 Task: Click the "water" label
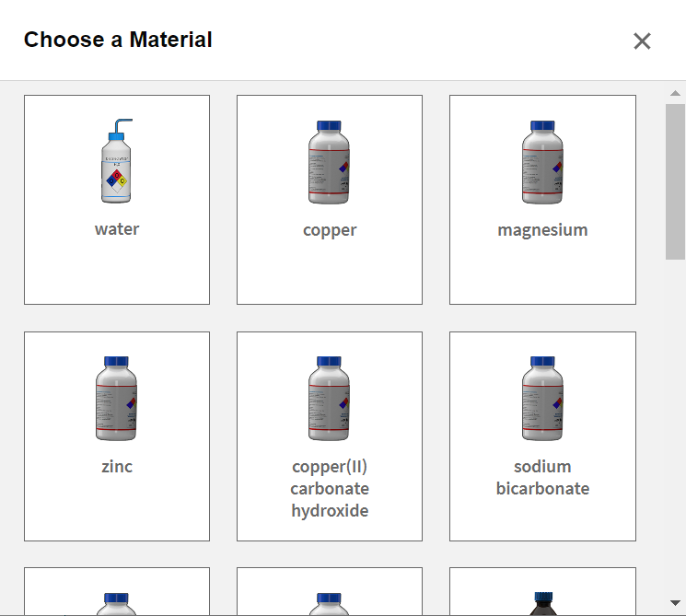[117, 229]
